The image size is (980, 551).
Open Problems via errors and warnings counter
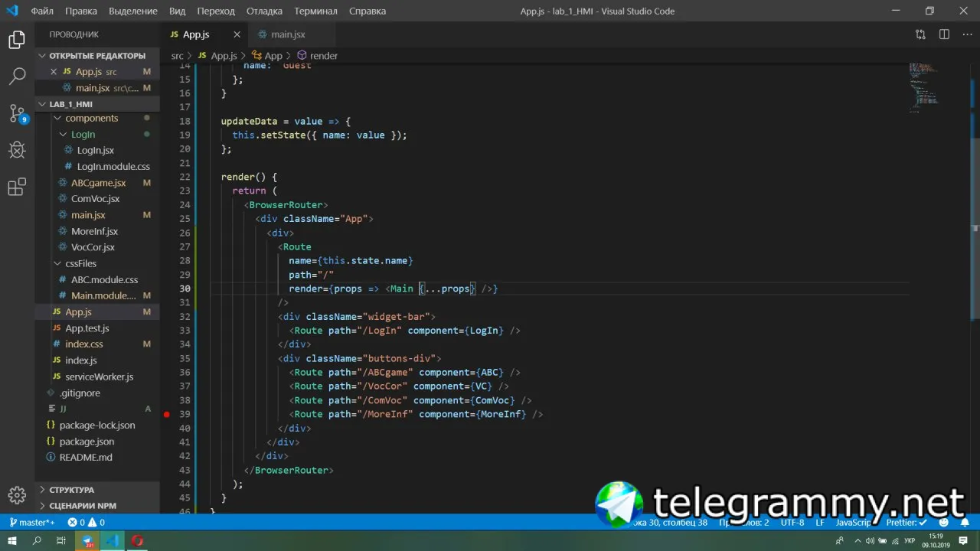(86, 523)
